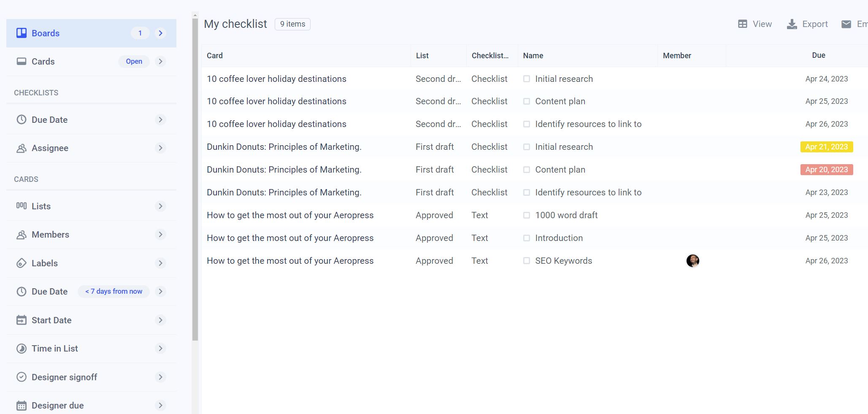The height and width of the screenshot is (414, 868).
Task: Click the Cards icon in sidebar
Action: tap(22, 61)
